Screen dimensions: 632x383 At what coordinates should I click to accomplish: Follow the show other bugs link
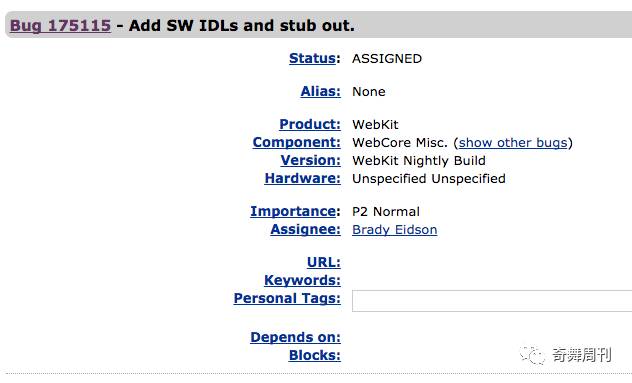[513, 143]
